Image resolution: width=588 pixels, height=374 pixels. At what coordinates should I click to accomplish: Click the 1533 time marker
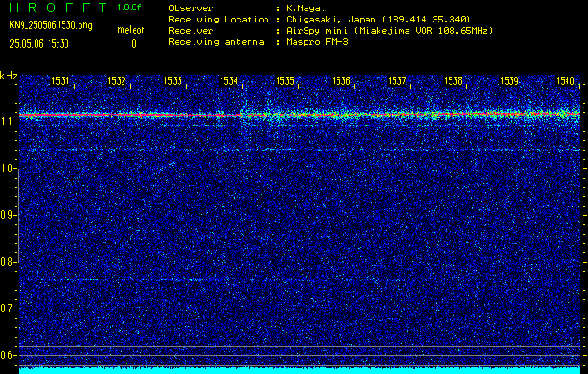point(173,80)
